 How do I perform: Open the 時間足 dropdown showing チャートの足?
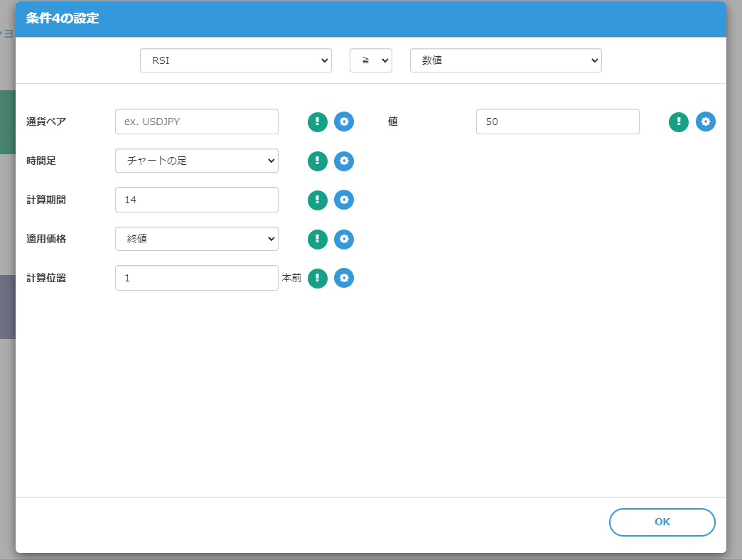tap(197, 161)
